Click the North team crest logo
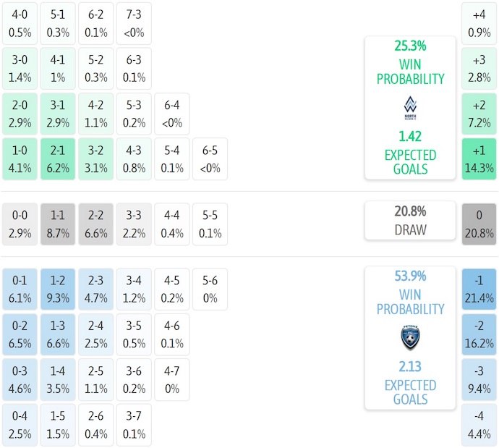This screenshot has height=448, width=499. point(410,108)
